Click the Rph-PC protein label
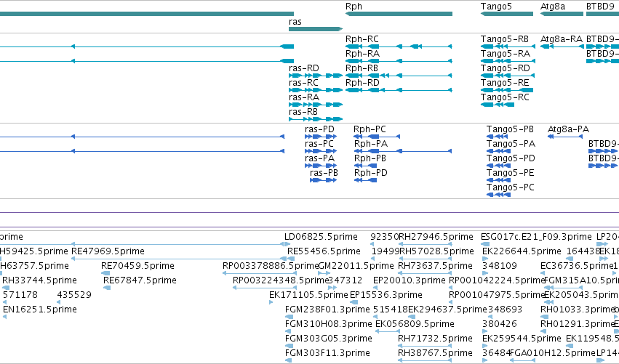Image resolution: width=619 pixels, height=364 pixels. (370, 129)
